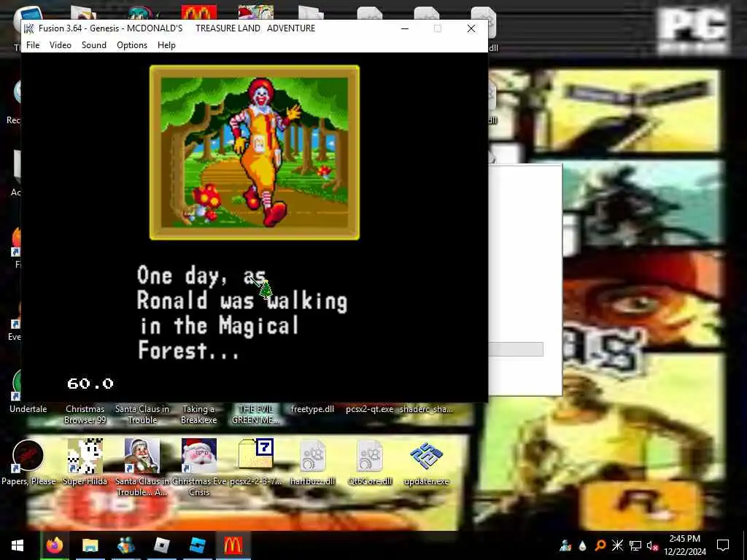Click the shaderc_sha... file label
This screenshot has height=560, width=747.
(x=426, y=409)
